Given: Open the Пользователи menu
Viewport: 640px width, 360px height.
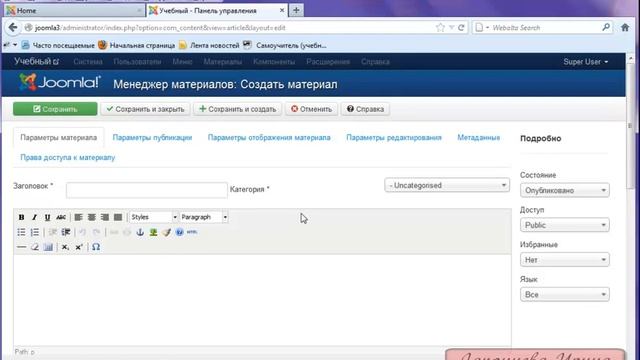Looking at the screenshot, I should pos(137,62).
